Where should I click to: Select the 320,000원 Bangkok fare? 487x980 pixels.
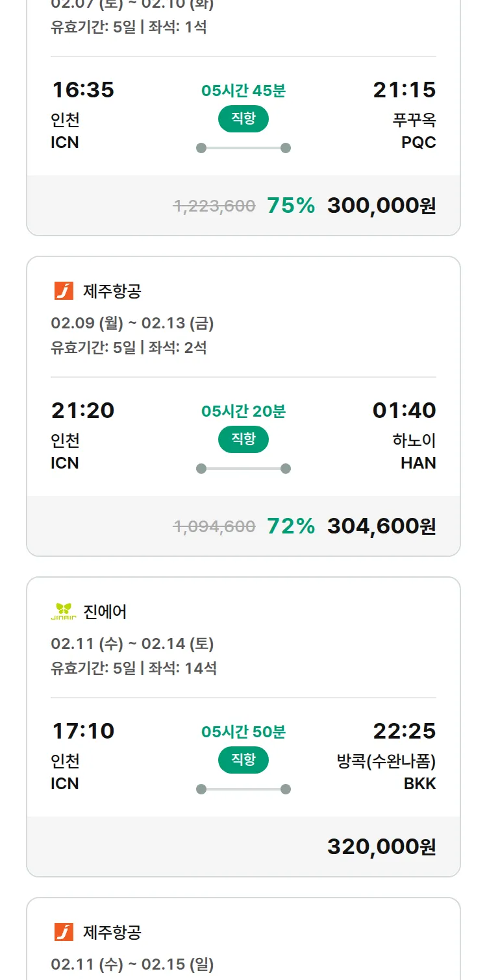[381, 847]
